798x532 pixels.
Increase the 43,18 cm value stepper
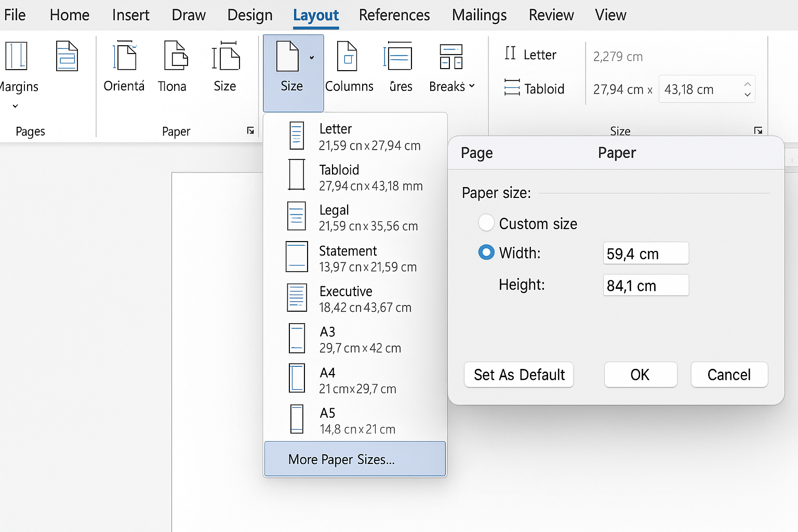coord(747,84)
